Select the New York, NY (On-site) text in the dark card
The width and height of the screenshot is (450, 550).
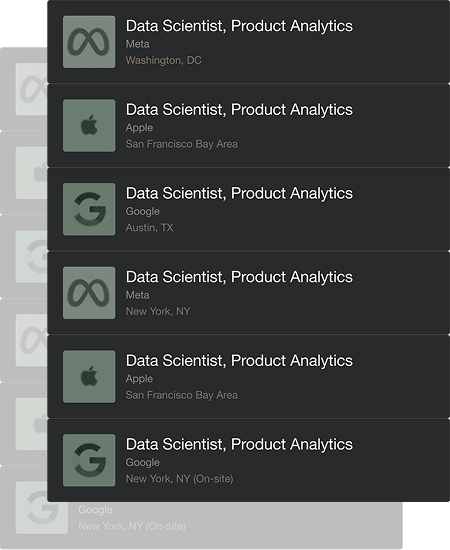coord(179,479)
